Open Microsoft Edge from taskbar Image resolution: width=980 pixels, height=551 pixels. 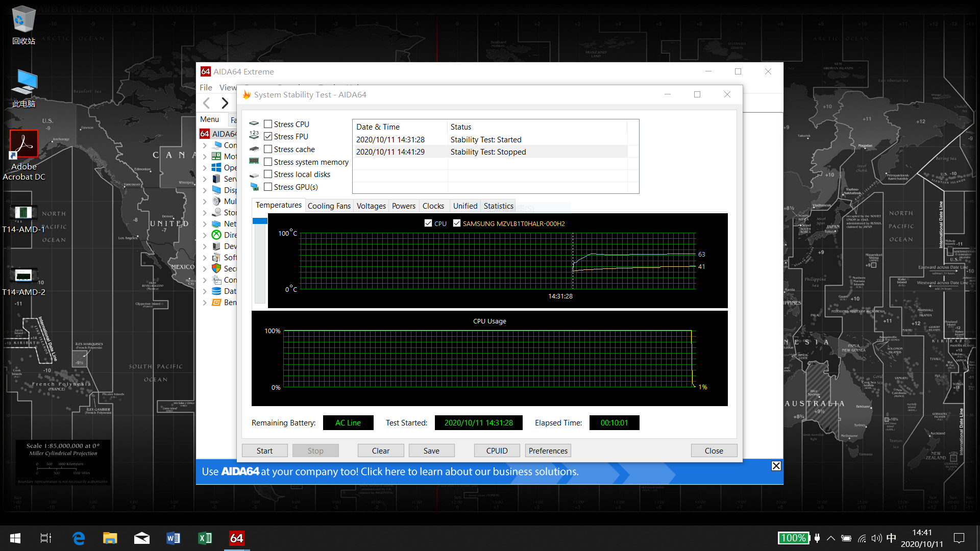78,538
